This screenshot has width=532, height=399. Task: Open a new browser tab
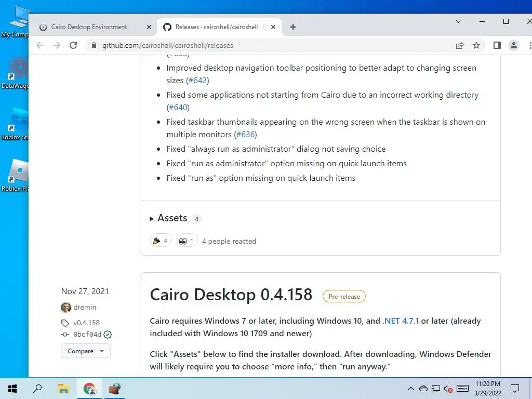293,27
